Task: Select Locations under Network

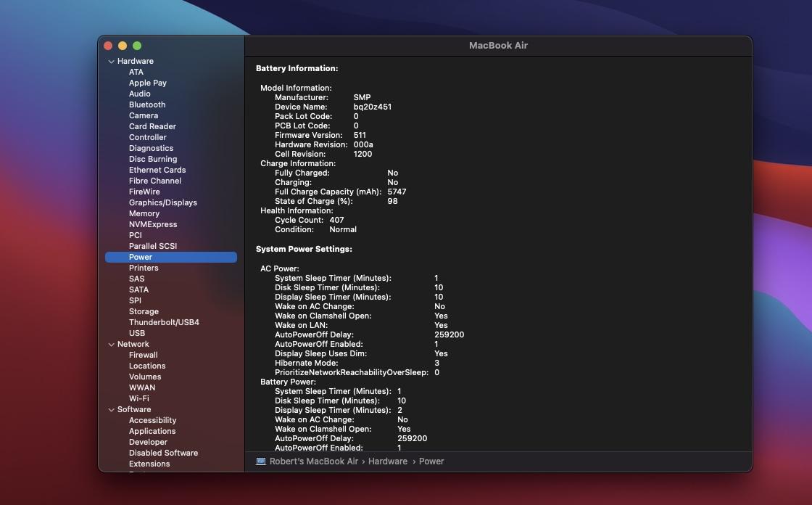Action: pyautogui.click(x=147, y=366)
